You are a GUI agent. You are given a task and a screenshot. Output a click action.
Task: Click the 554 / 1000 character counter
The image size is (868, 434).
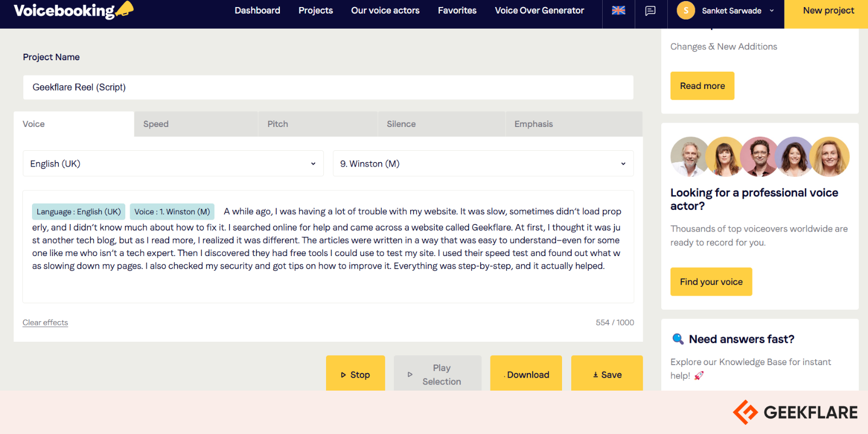click(x=615, y=322)
